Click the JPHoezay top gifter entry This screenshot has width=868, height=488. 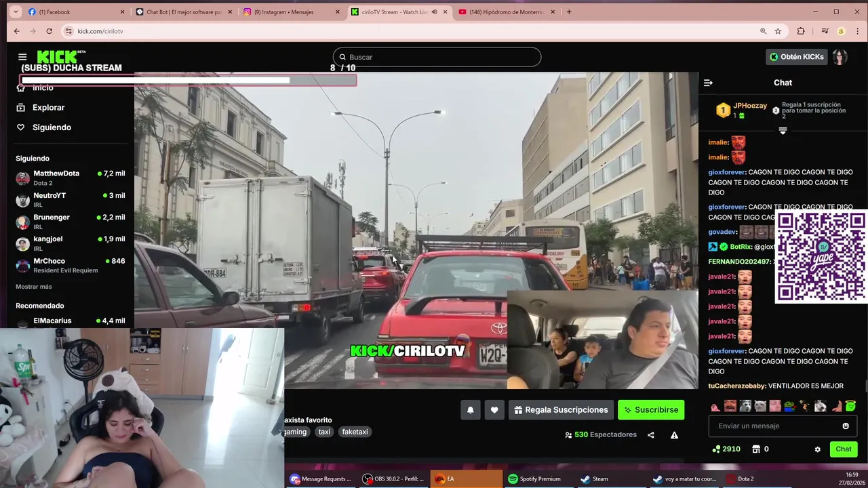click(x=742, y=110)
